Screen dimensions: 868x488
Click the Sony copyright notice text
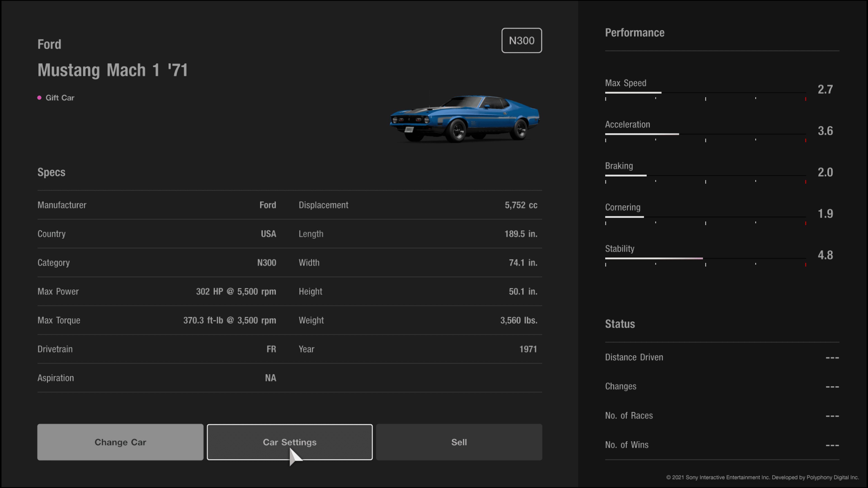click(762, 477)
